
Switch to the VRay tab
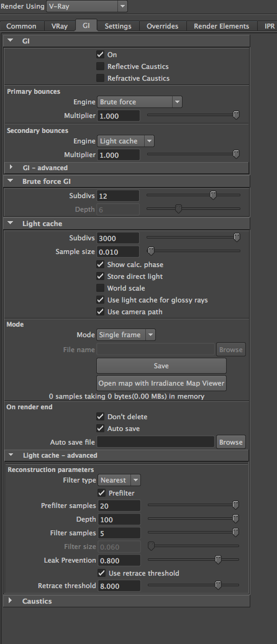click(60, 26)
